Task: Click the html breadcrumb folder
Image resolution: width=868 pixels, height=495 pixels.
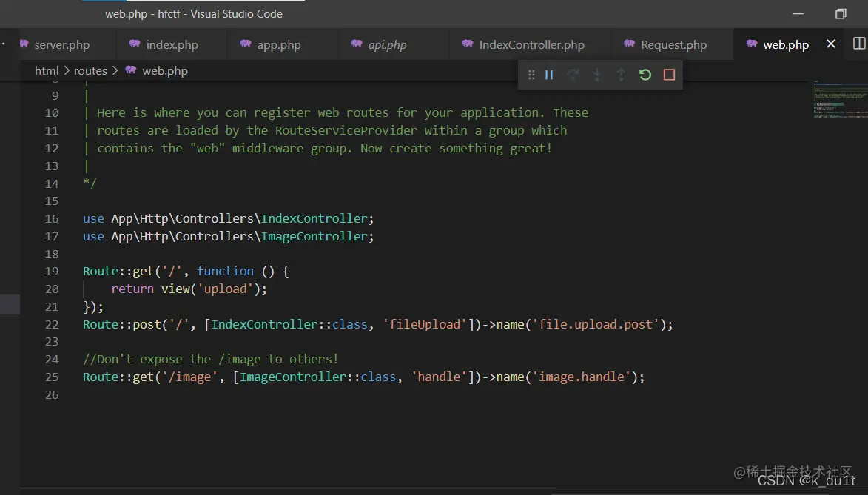Action: point(47,71)
